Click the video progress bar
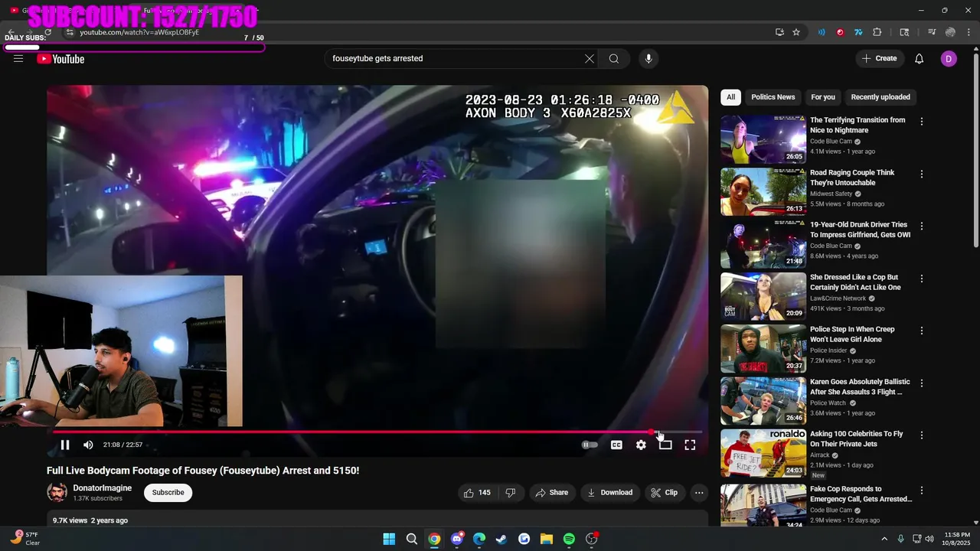This screenshot has height=551, width=980. pyautogui.click(x=377, y=432)
